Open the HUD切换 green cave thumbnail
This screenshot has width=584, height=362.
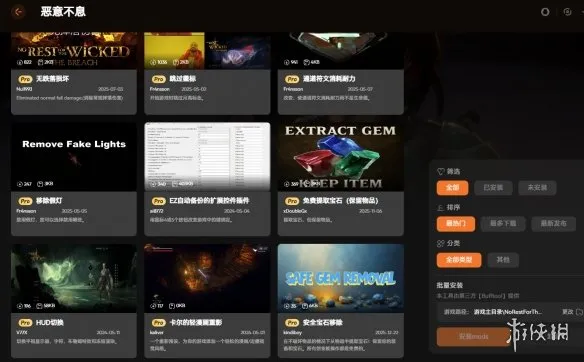(x=74, y=278)
